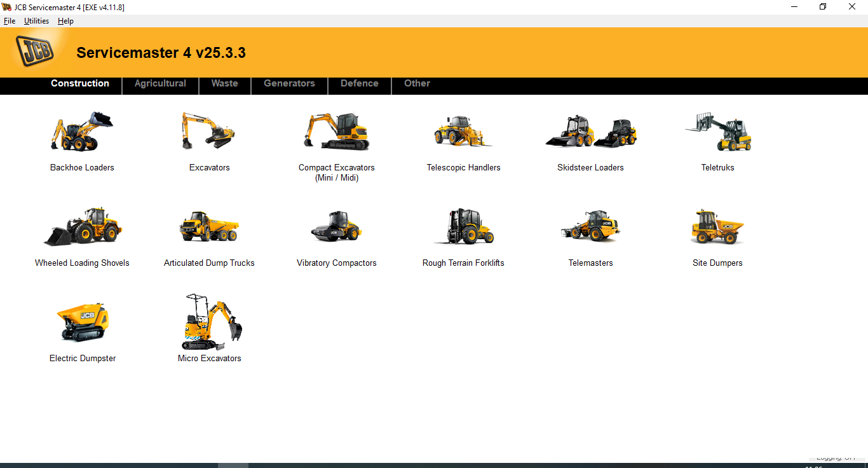This screenshot has height=468, width=868.
Task: Close the Servicemaster application window
Action: click(852, 7)
